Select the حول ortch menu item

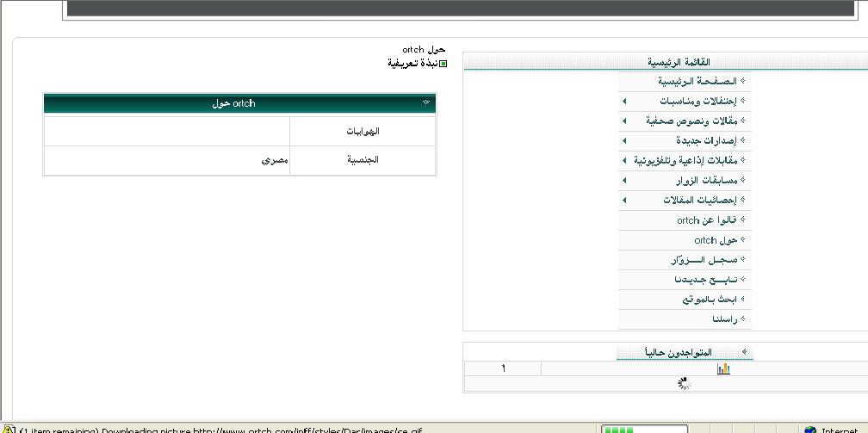[x=716, y=240]
